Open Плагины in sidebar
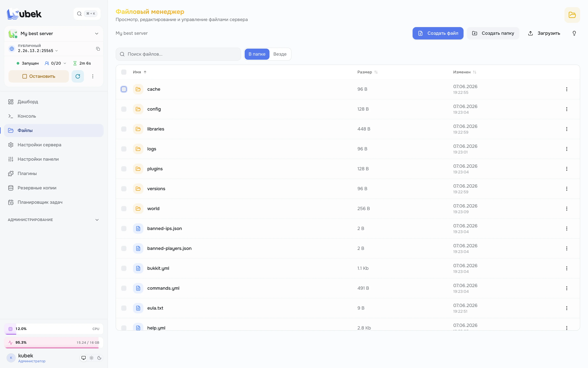The height and width of the screenshot is (368, 588). pyautogui.click(x=54, y=174)
